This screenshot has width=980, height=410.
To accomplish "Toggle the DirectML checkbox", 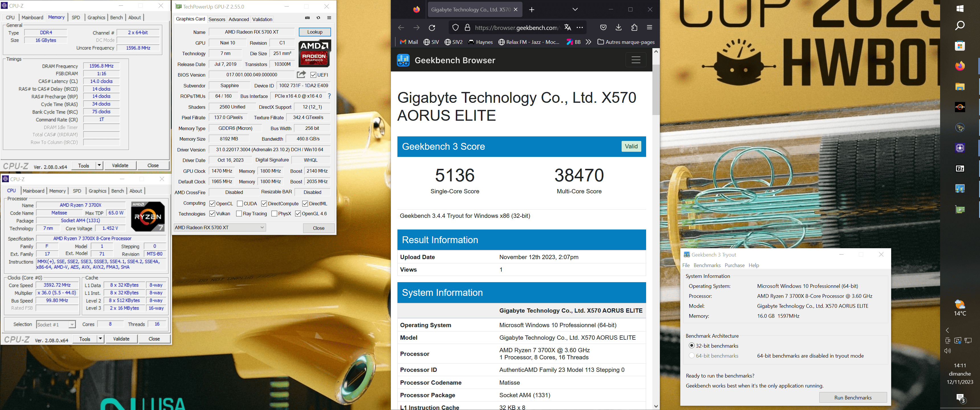I will pyautogui.click(x=305, y=204).
